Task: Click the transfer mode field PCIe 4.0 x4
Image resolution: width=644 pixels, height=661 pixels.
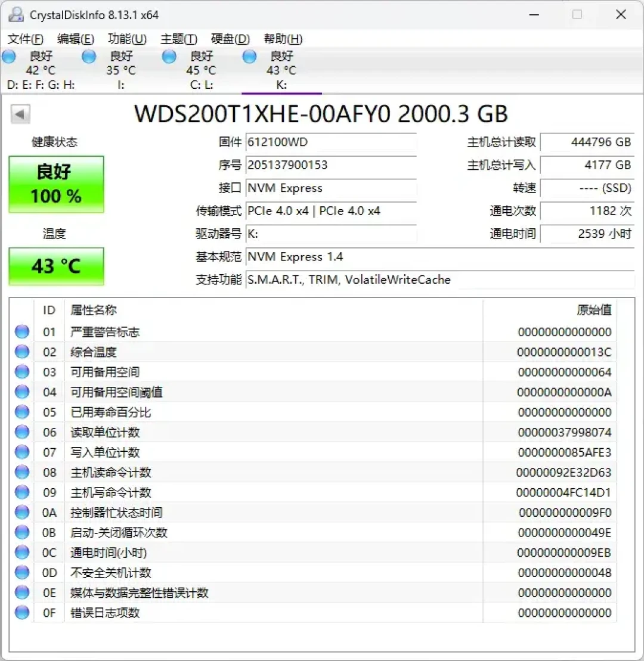Action: point(331,211)
